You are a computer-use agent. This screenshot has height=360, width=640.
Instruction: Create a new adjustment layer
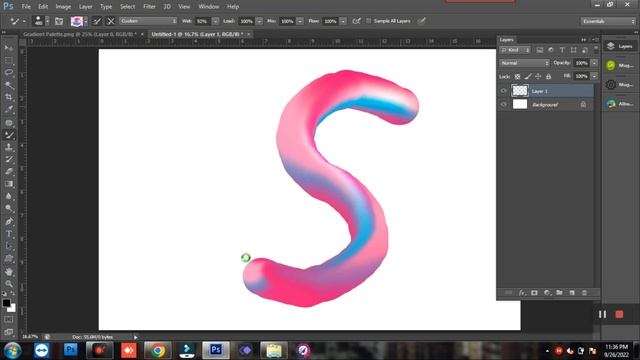547,293
